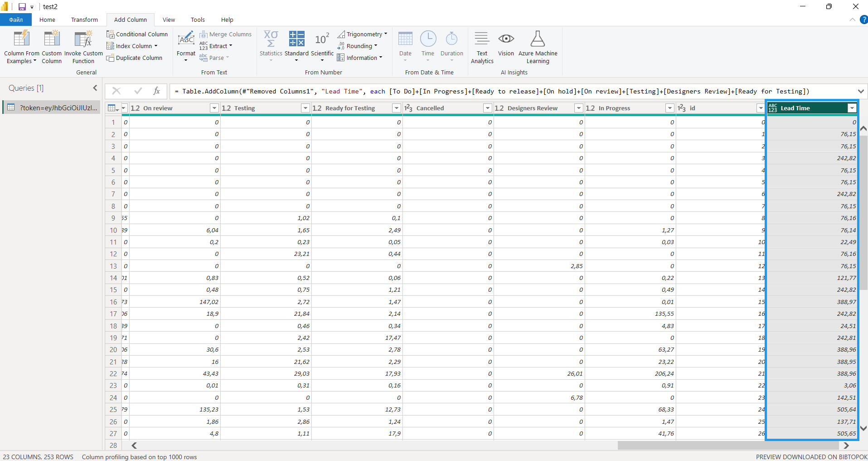Screen dimensions: 868x461
Task: Open the View ribbon tab
Action: (x=169, y=20)
